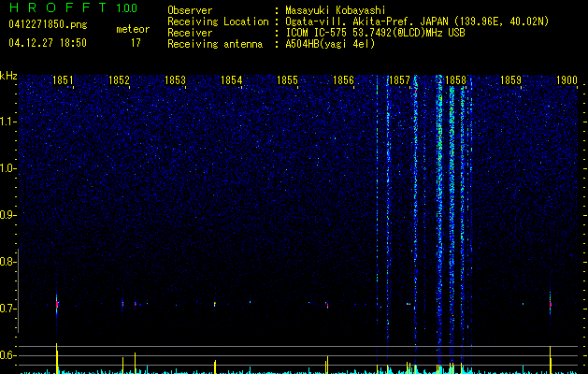Click the 1858 time axis label
The image size is (588, 374).
point(455,80)
